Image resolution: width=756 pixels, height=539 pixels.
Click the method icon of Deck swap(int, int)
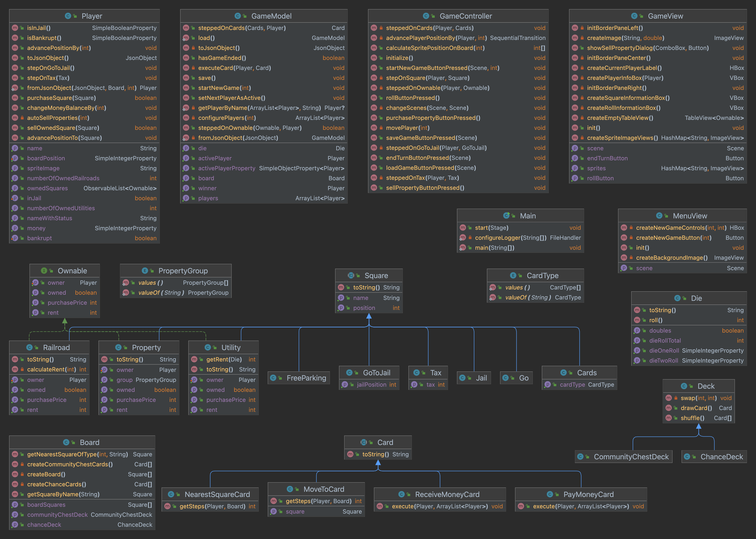click(669, 398)
